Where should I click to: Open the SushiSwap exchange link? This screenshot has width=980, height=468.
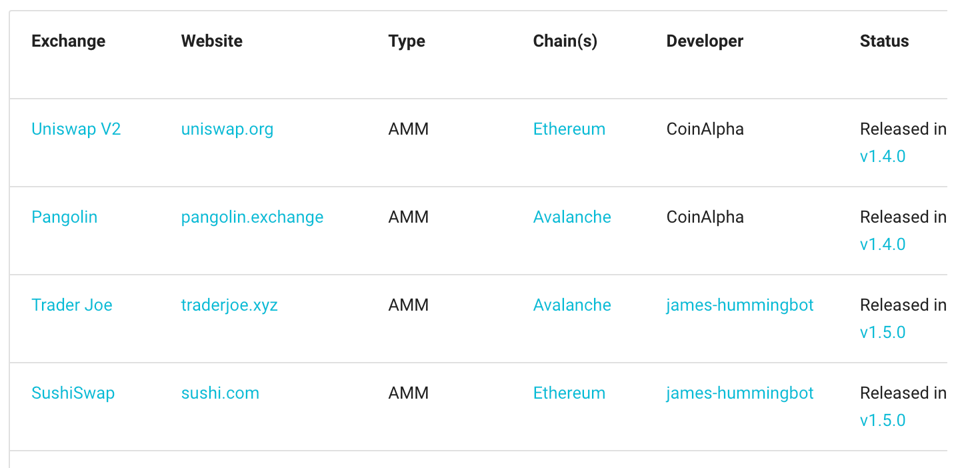pos(73,393)
